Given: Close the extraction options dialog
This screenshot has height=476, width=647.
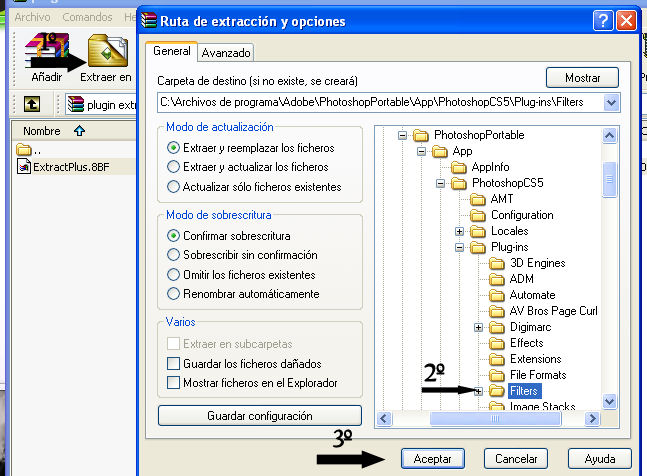Looking at the screenshot, I should [626, 21].
